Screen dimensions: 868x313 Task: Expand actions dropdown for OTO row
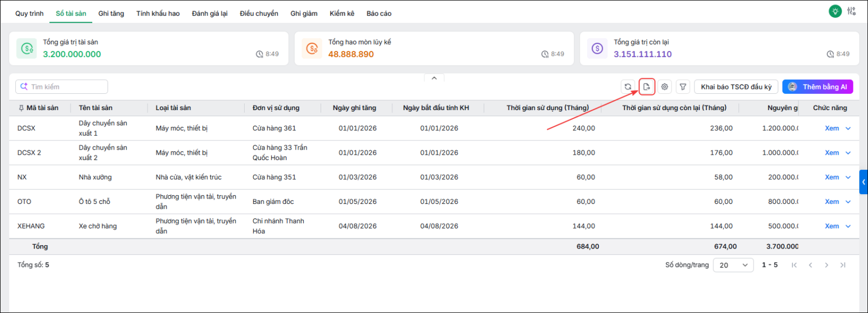[x=848, y=202]
